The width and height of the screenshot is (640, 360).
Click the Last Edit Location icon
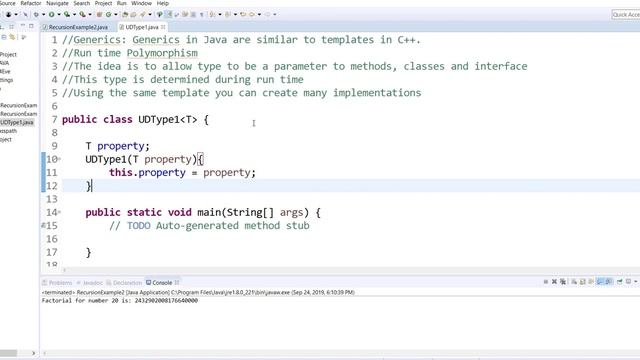[x=242, y=14]
